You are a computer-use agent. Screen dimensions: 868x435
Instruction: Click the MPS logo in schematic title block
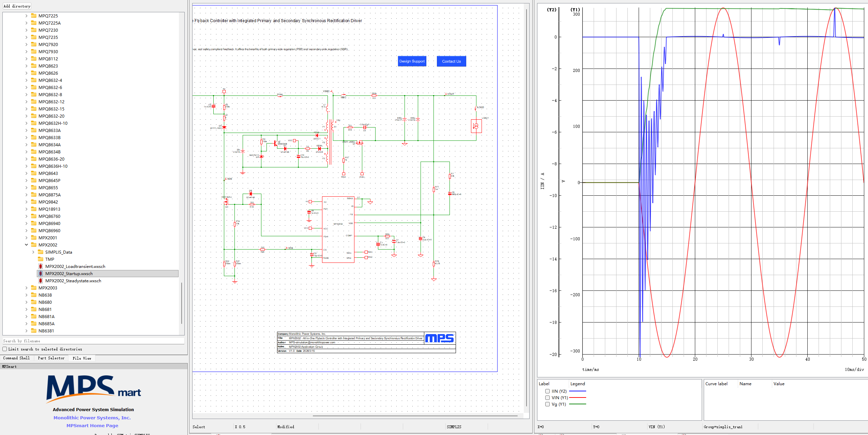(440, 338)
